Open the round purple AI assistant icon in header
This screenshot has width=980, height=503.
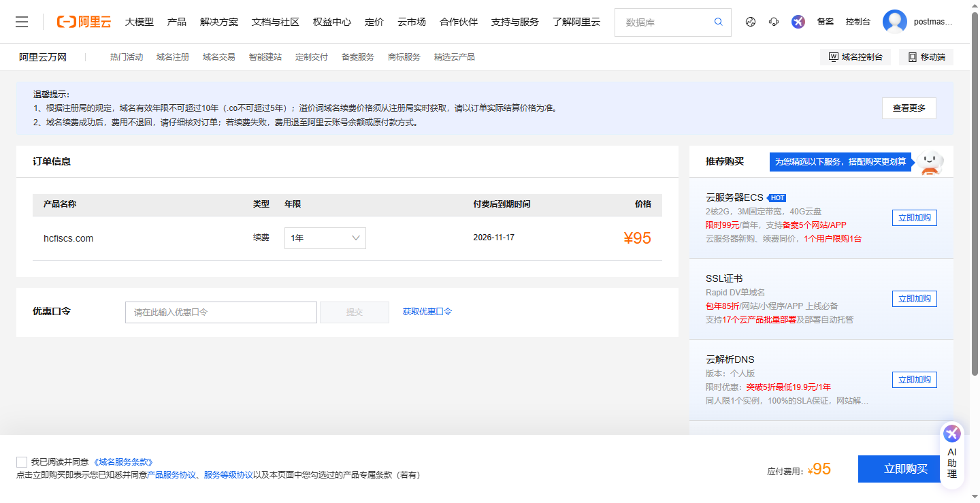point(798,22)
